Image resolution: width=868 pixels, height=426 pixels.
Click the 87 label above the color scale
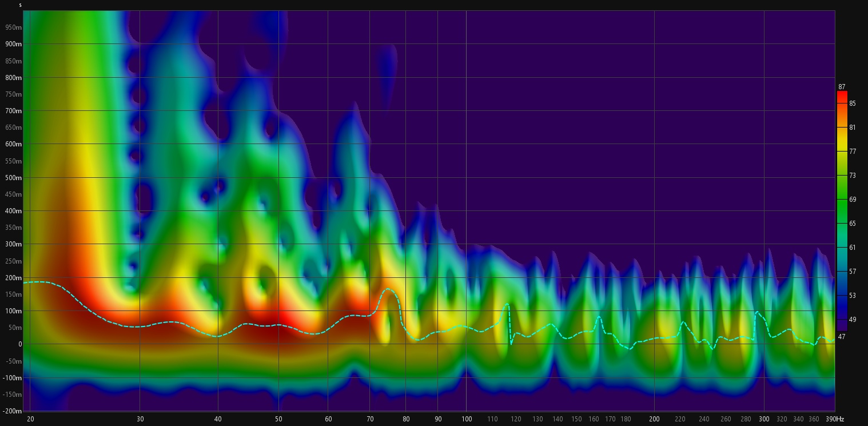842,87
